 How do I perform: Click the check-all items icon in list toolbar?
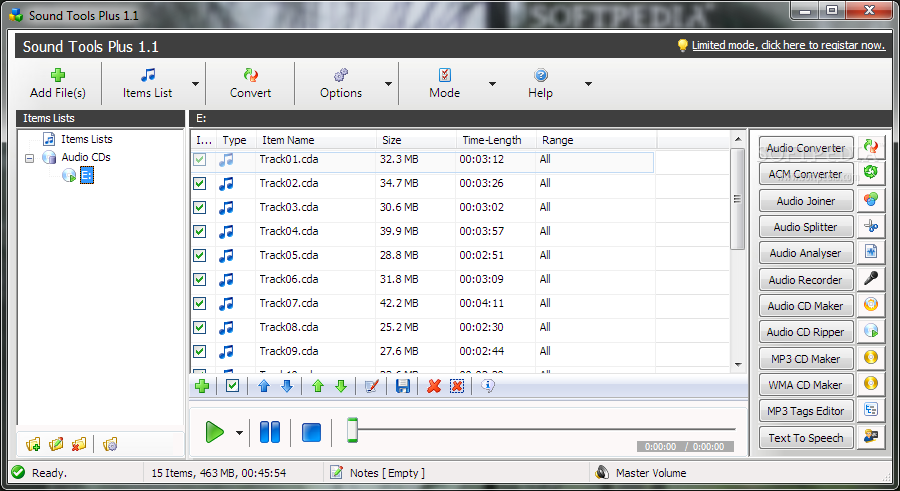point(232,386)
